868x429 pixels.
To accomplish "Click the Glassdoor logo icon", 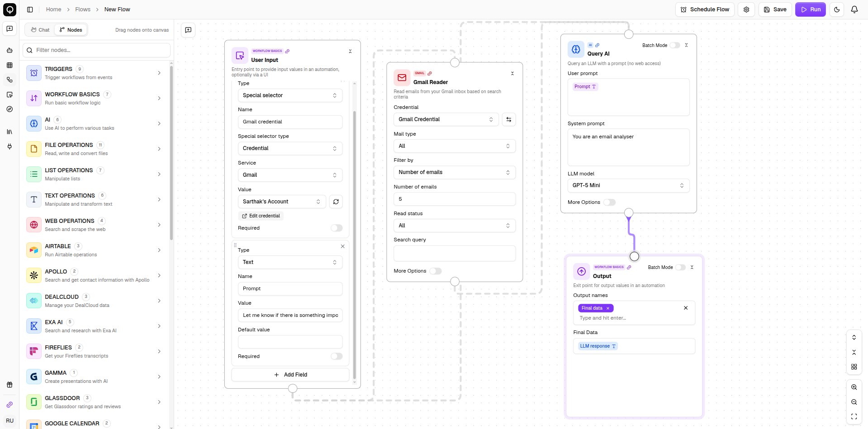I will 34,402.
